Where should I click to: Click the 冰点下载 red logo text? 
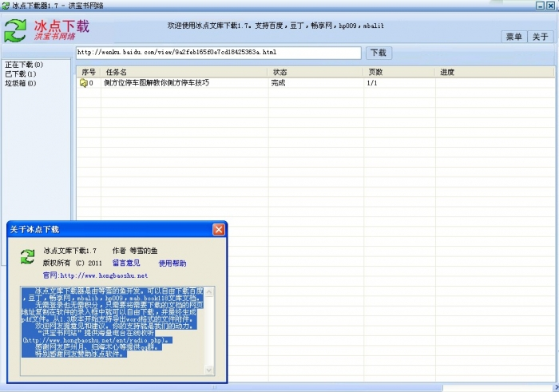tap(61, 26)
